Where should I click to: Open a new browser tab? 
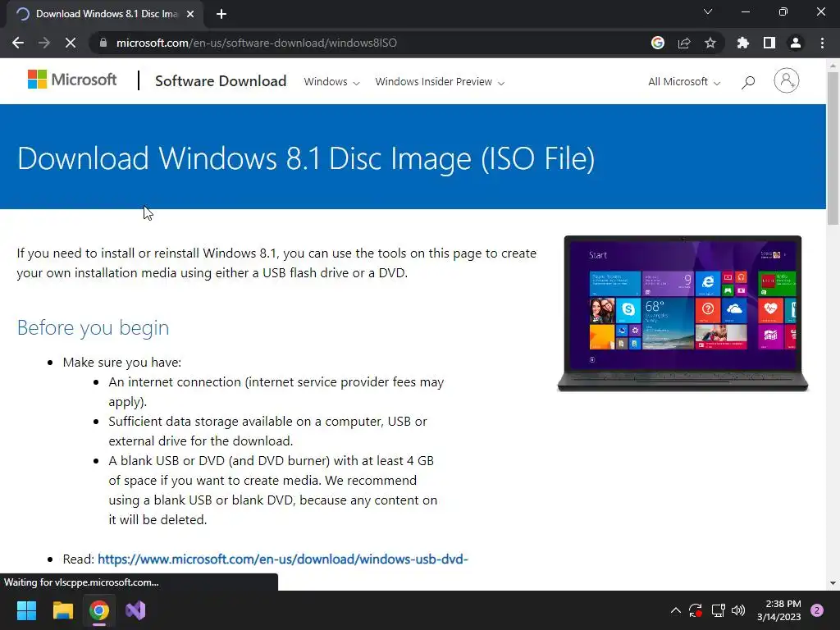pyautogui.click(x=221, y=14)
